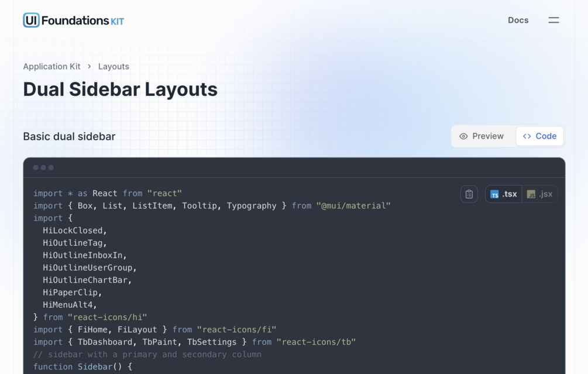
Task: Select the .jsx code variant
Action: [539, 194]
